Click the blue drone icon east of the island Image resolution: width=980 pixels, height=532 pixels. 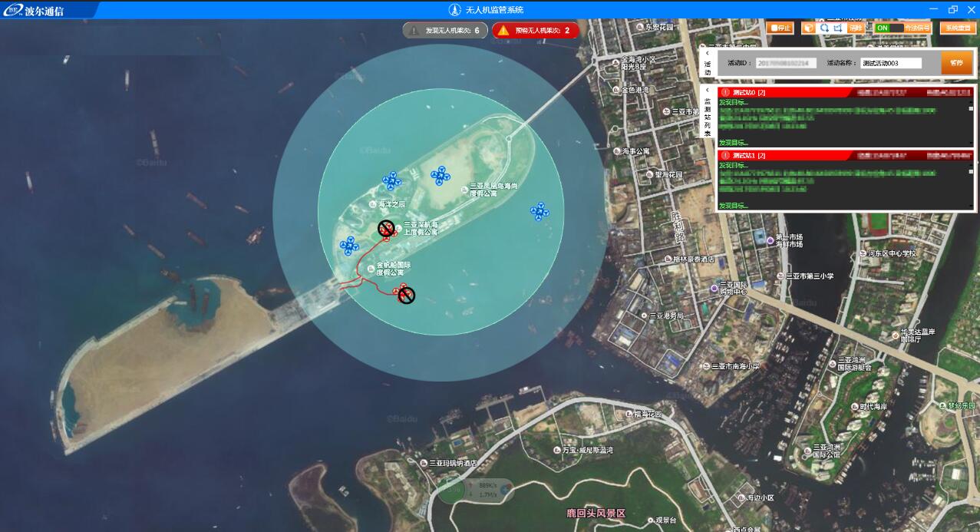pos(539,211)
